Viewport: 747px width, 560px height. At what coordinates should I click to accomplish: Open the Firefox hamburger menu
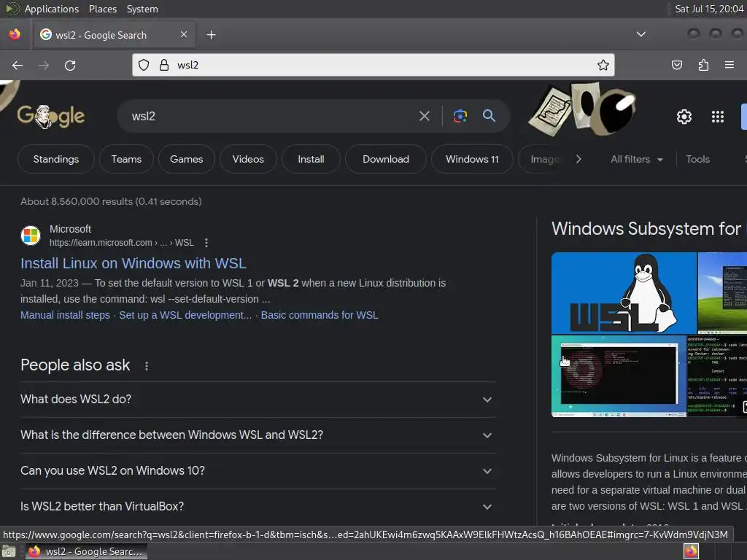(x=729, y=65)
